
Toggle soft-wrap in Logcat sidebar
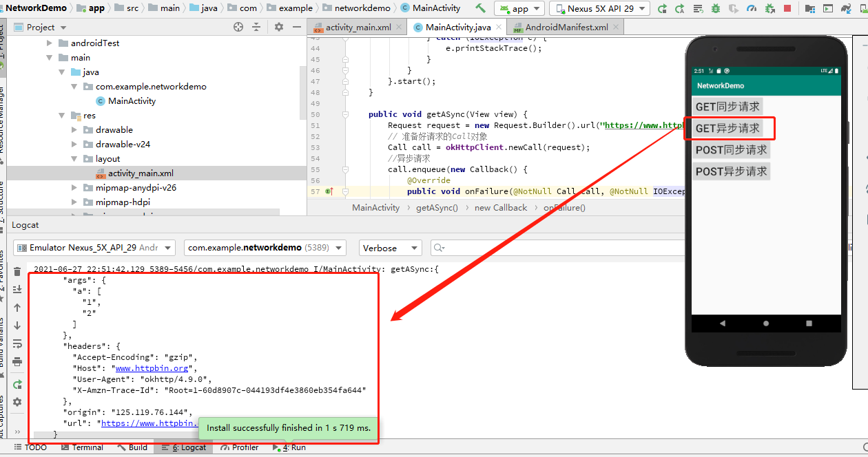point(17,343)
